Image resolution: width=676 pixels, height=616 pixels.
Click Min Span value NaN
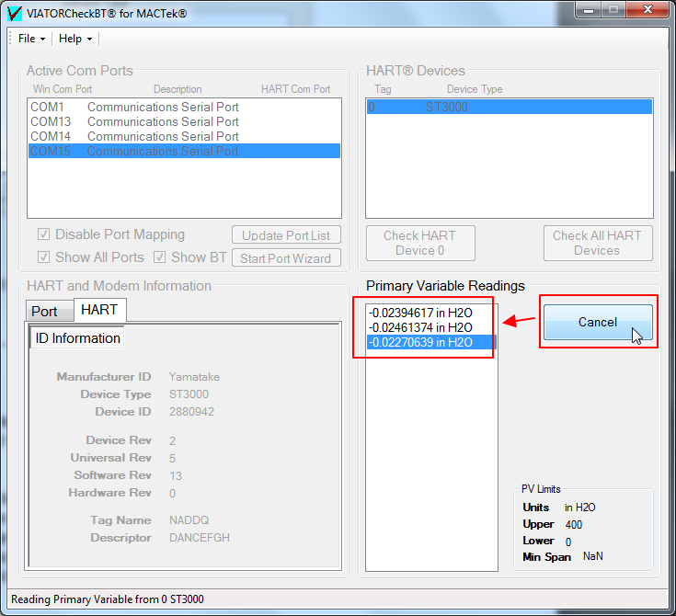[x=593, y=556]
